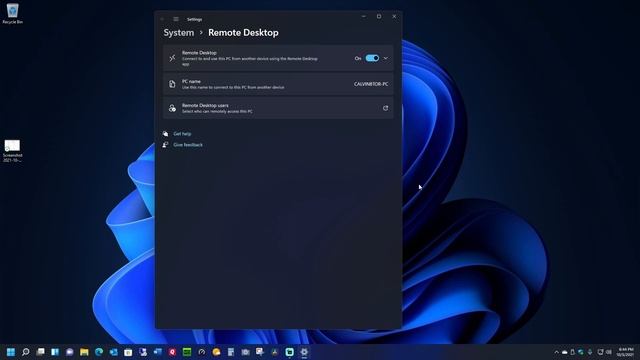The width and height of the screenshot is (640, 360).
Task: Open Outlook from the taskbar
Action: coord(113,352)
